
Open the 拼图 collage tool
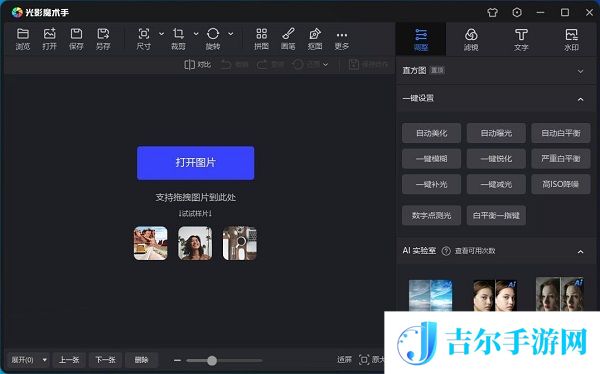(261, 39)
